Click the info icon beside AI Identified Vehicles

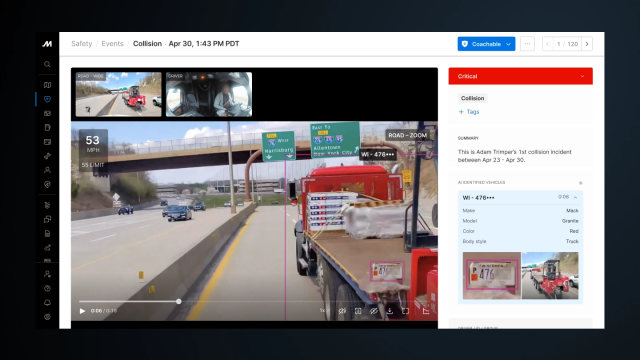click(580, 183)
